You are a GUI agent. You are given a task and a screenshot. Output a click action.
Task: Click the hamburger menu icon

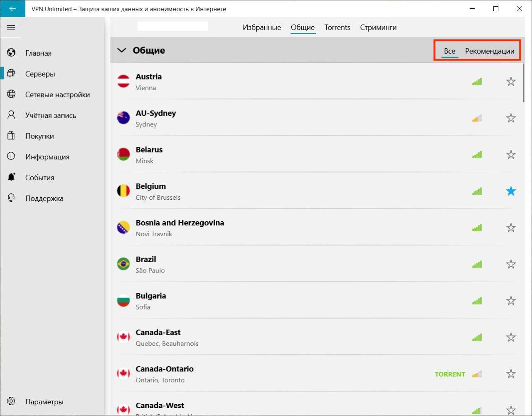[11, 28]
